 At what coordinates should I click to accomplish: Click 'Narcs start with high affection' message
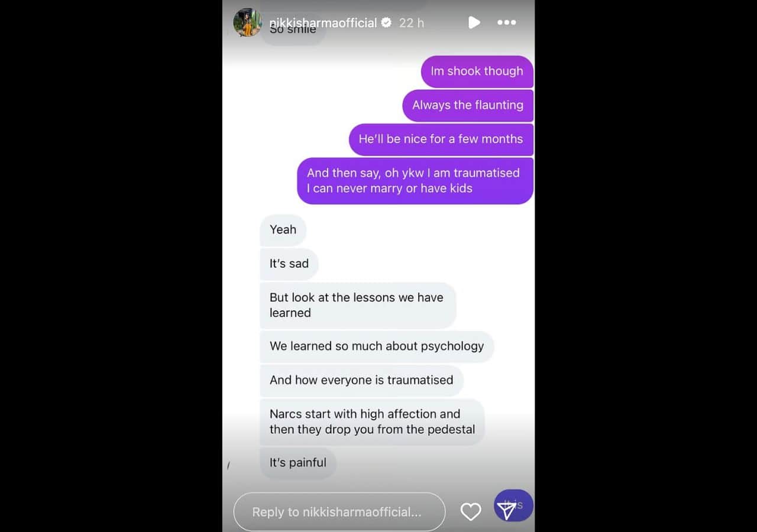(372, 422)
